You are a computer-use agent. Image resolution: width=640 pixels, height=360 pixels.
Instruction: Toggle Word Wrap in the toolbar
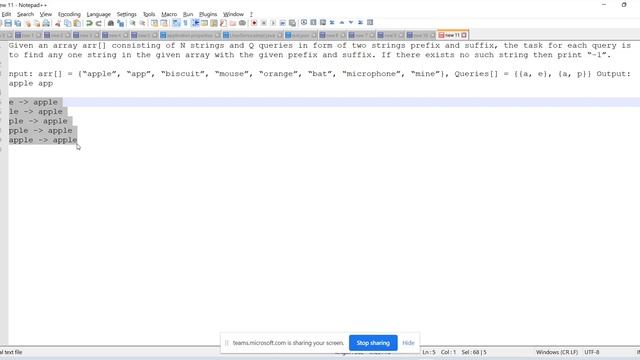[176, 23]
